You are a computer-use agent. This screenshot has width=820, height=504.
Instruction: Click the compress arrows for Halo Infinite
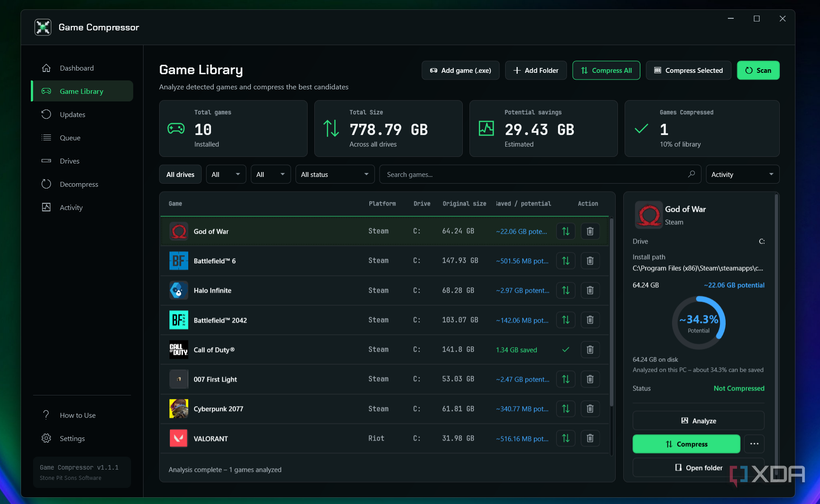click(x=566, y=290)
